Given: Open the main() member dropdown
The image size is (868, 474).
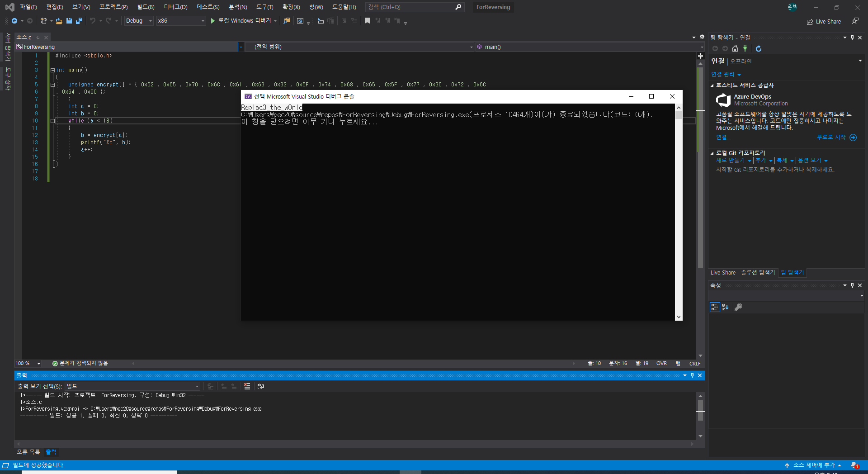Looking at the screenshot, I should click(590, 47).
